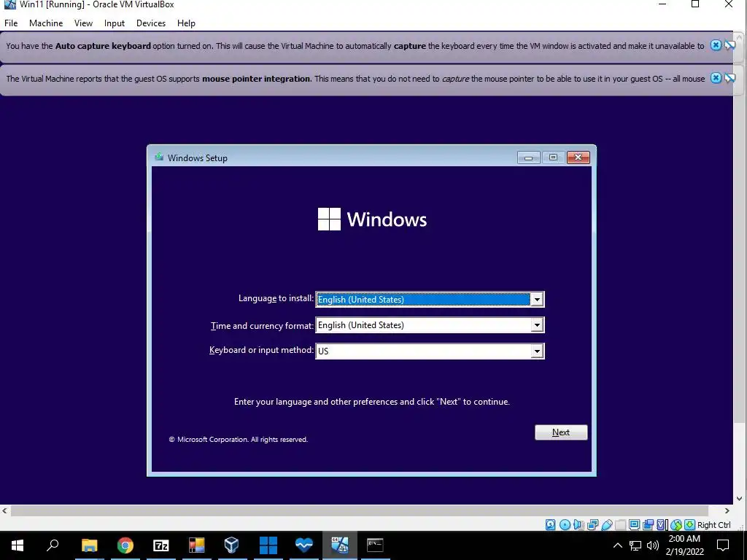Maximize the Windows Setup dialog

[x=553, y=157]
